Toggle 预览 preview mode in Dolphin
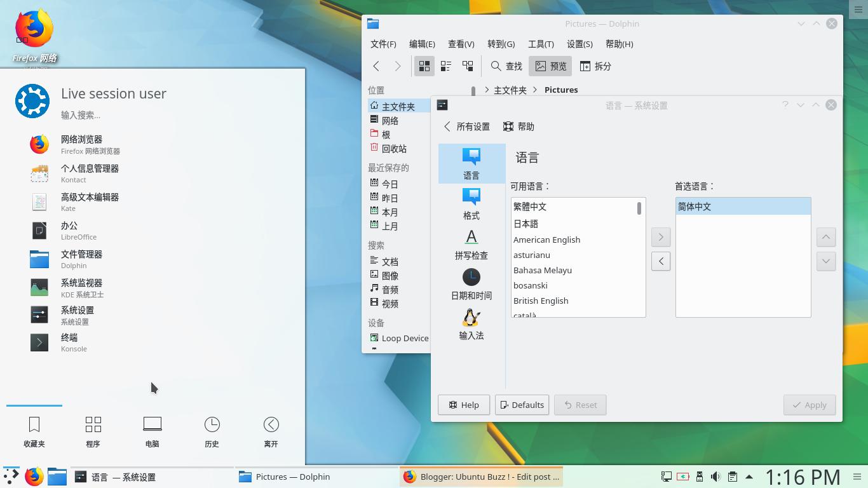 (x=550, y=65)
